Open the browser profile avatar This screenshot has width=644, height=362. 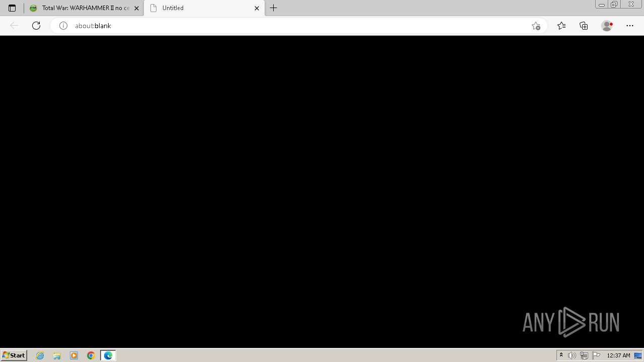[607, 26]
